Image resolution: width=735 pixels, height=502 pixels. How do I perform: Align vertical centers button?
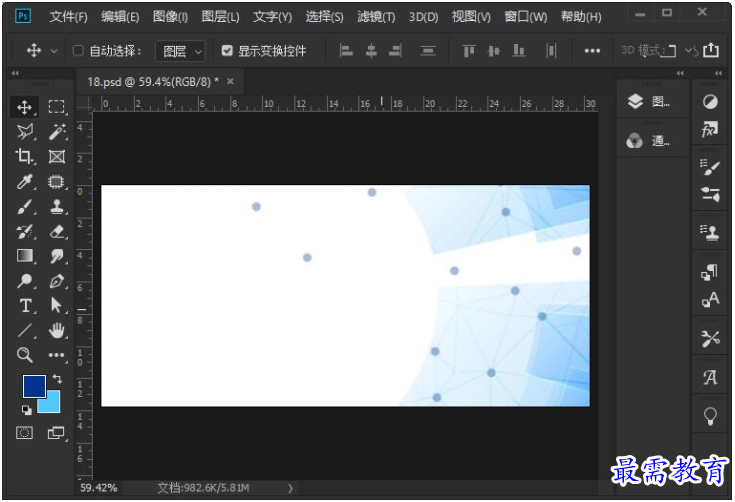[494, 50]
